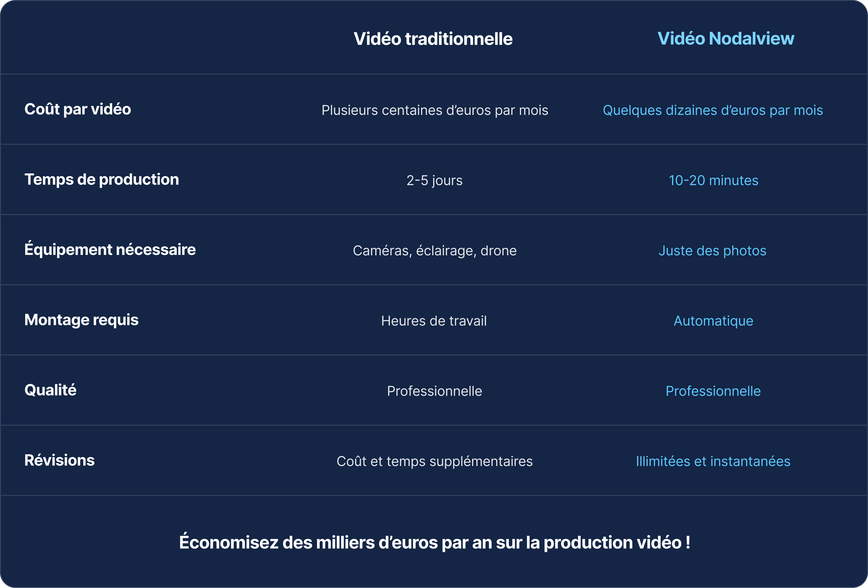
Task: Click the blue 'Professionnelle' cell under Vidéo Nodalview
Action: 713,391
